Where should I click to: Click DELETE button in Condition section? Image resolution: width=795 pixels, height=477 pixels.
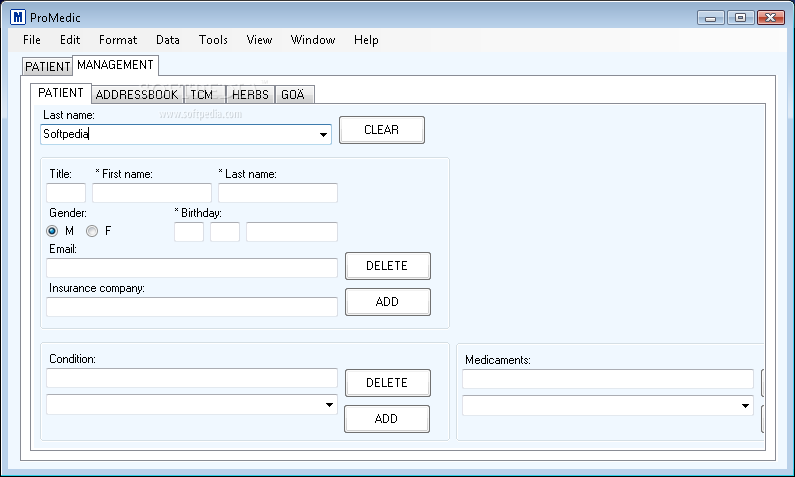[388, 383]
